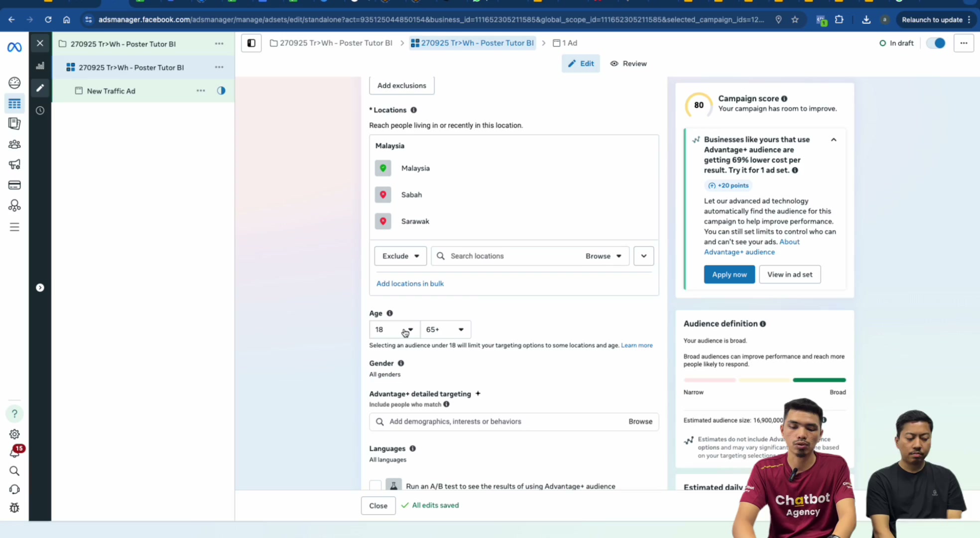Open the Browse locations dropdown
The height and width of the screenshot is (538, 980).
pos(603,256)
